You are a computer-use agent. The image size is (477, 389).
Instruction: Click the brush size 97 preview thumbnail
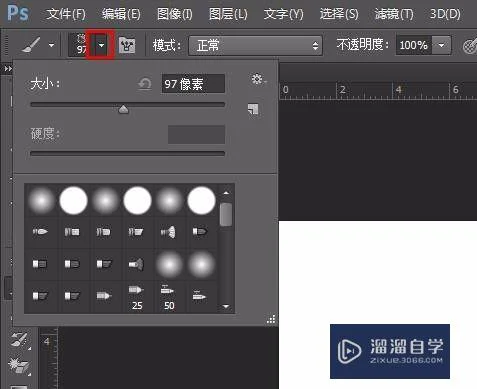78,44
